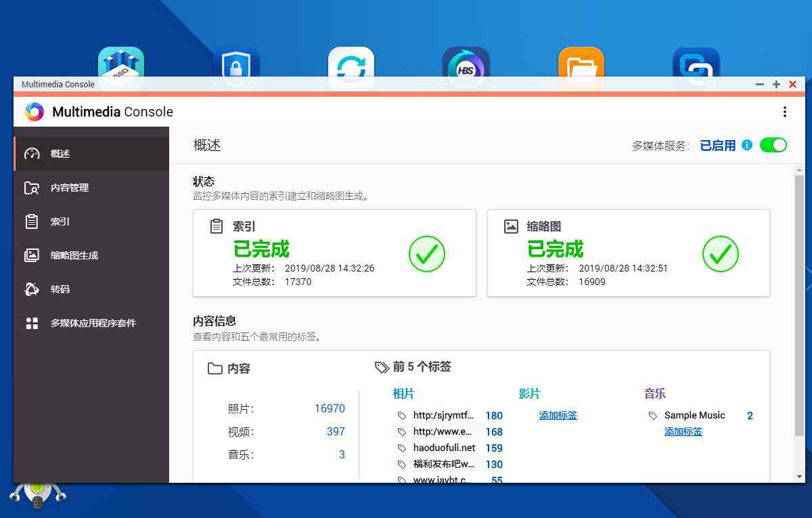This screenshot has width=812, height=518.
Task: Open the 照片 count 16970
Action: click(330, 408)
